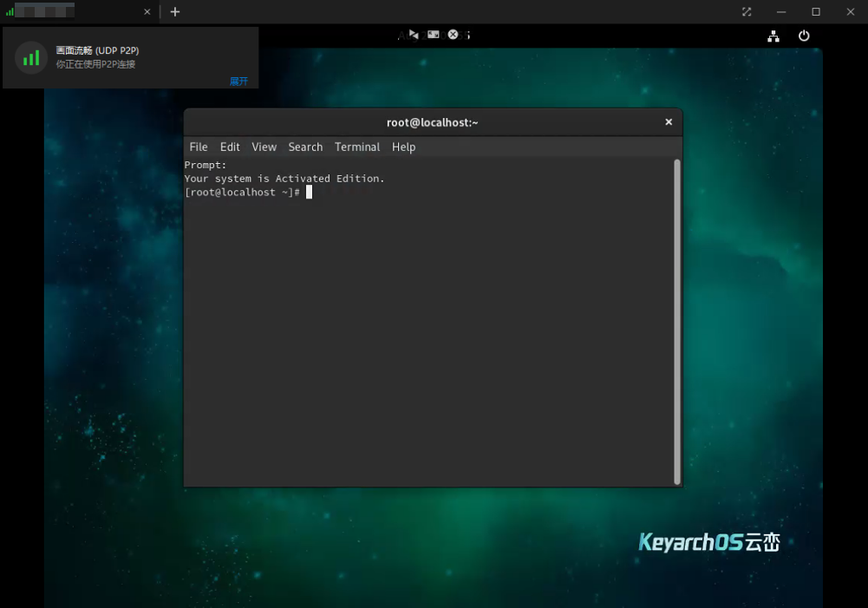The width and height of the screenshot is (868, 608).
Task: Click at the terminal command prompt cursor
Action: click(x=309, y=193)
